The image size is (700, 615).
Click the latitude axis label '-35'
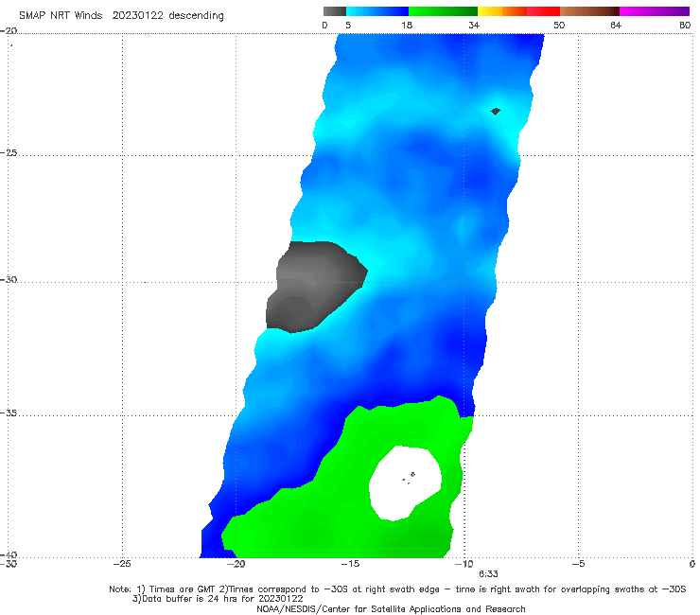point(9,413)
